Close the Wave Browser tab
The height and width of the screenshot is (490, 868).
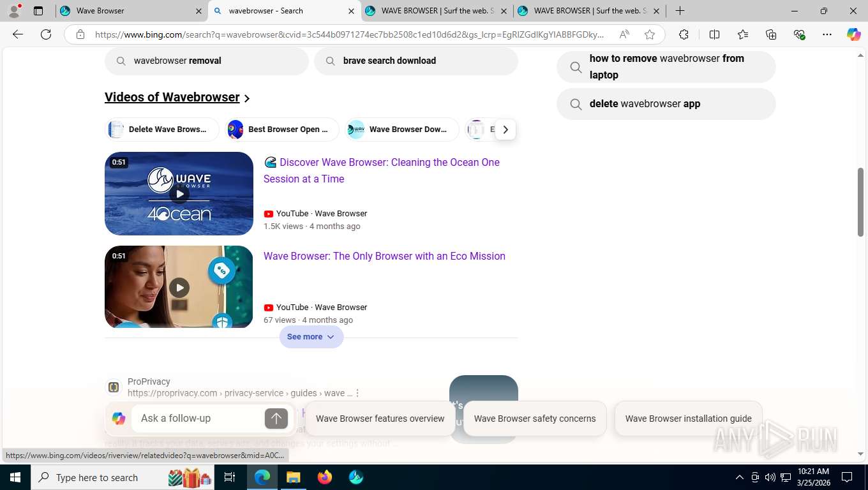(x=198, y=11)
